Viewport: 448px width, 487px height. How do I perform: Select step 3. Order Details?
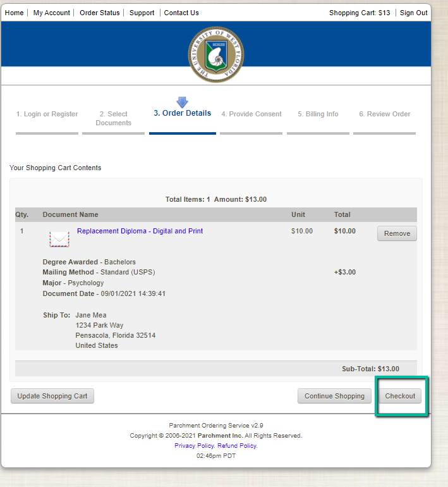click(183, 113)
